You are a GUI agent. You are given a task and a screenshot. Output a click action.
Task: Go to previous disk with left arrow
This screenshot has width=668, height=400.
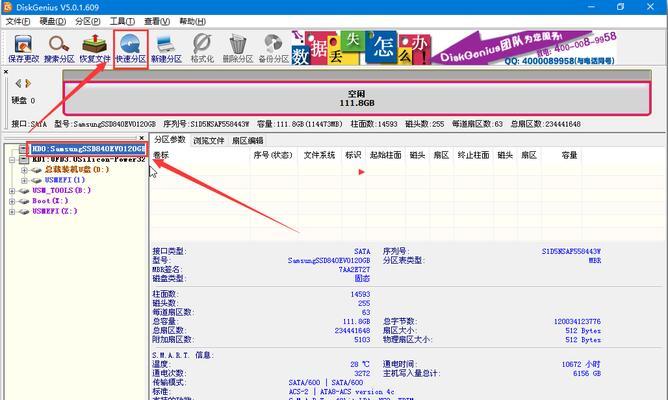tap(18, 83)
